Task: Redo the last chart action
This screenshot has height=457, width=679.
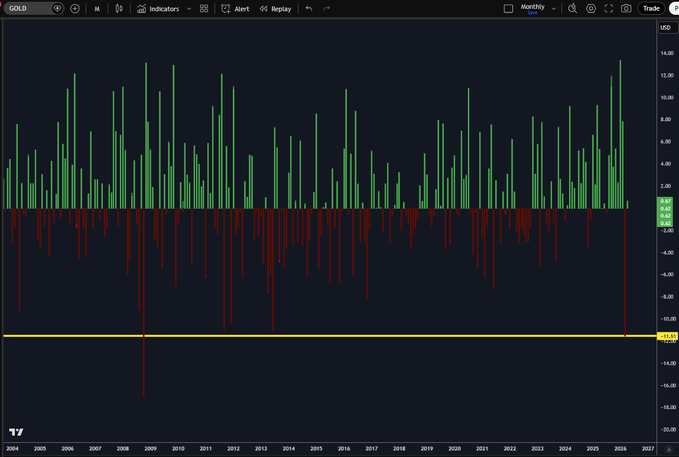Action: click(327, 8)
